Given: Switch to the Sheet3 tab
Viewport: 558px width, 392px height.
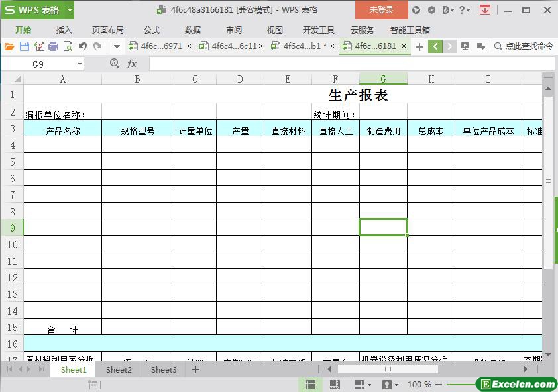Looking at the screenshot, I should pyautogui.click(x=164, y=370).
